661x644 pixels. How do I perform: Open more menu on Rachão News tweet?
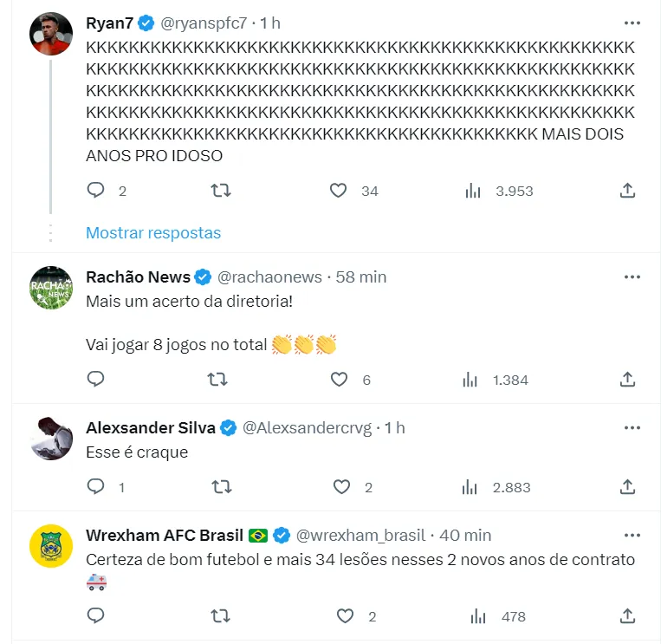pos(632,277)
